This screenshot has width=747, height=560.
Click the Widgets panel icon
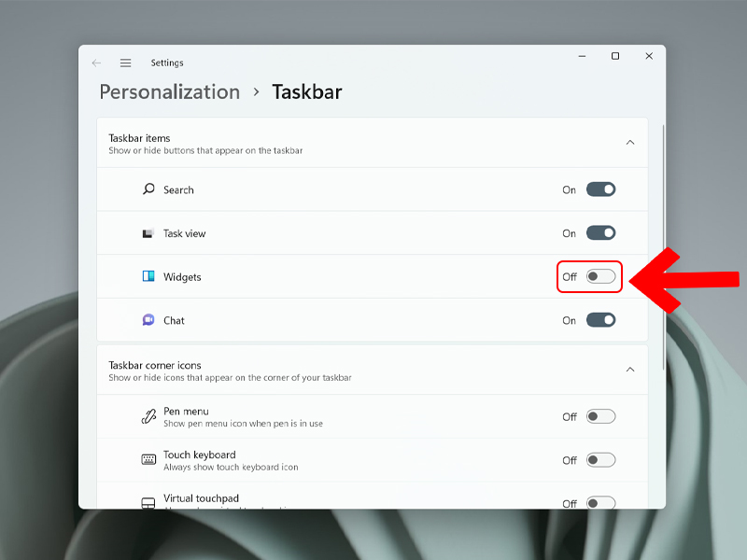[x=148, y=276]
